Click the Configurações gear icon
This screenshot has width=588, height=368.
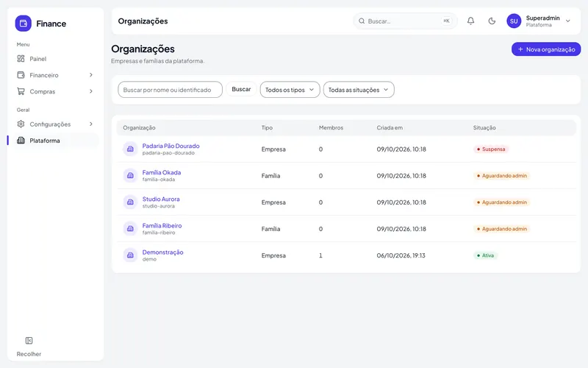(x=21, y=124)
